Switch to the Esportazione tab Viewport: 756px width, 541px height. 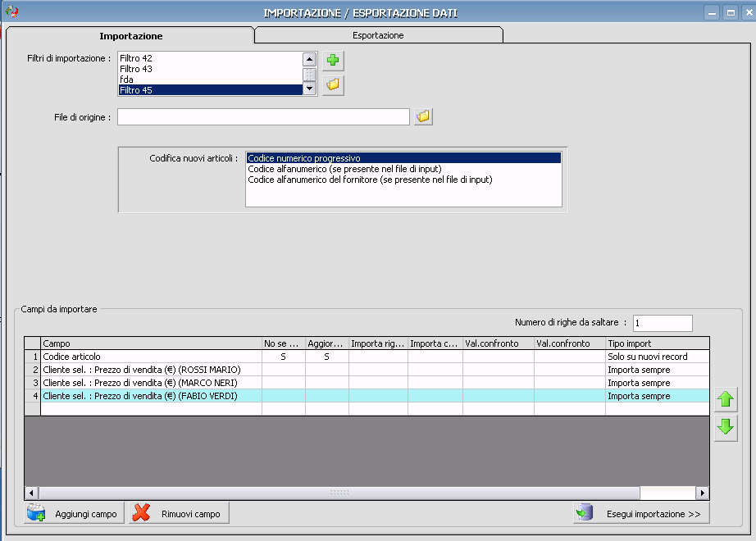coord(378,35)
